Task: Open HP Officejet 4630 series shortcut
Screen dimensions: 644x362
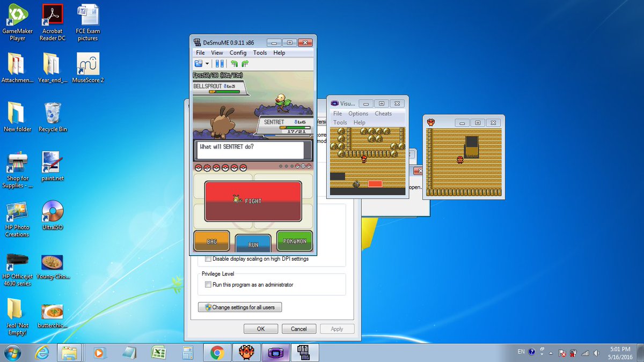Action: point(18,269)
